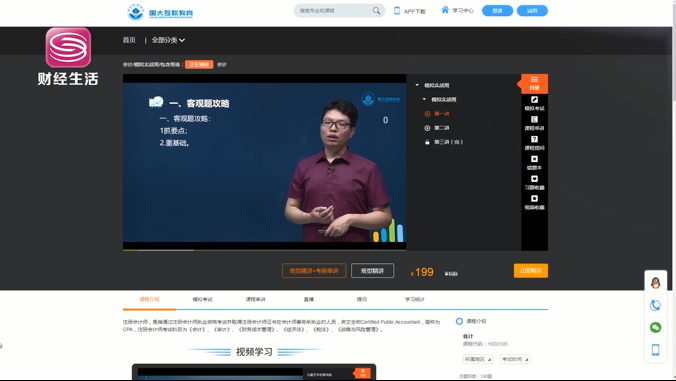Click the lock icon beside 第三讲

coord(427,142)
